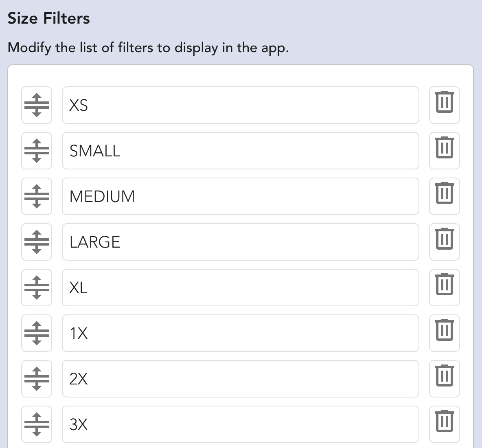The width and height of the screenshot is (482, 448).
Task: Select the reorder handle beside SMALL
Action: (x=37, y=151)
